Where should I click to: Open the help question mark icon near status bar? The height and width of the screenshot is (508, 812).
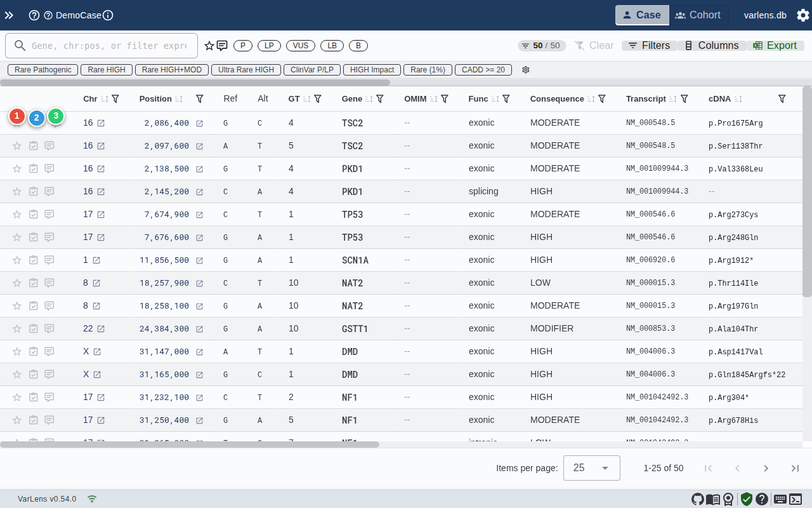coord(762,499)
